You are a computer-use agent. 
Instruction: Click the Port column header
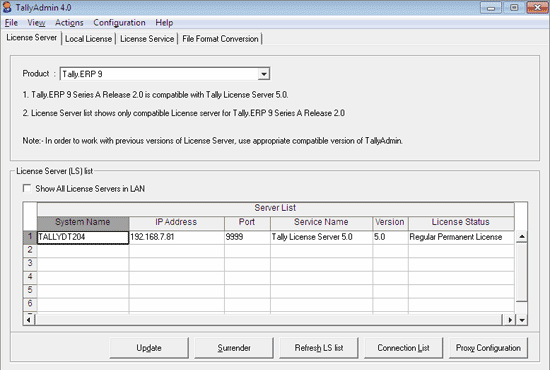click(x=247, y=222)
